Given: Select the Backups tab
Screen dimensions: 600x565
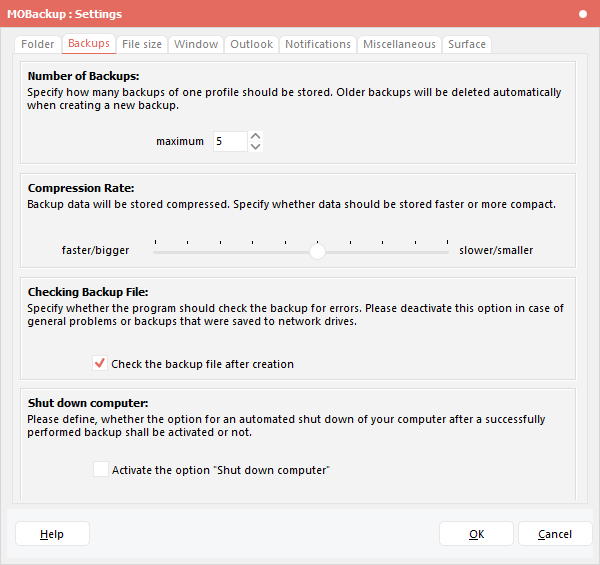Looking at the screenshot, I should pos(89,44).
